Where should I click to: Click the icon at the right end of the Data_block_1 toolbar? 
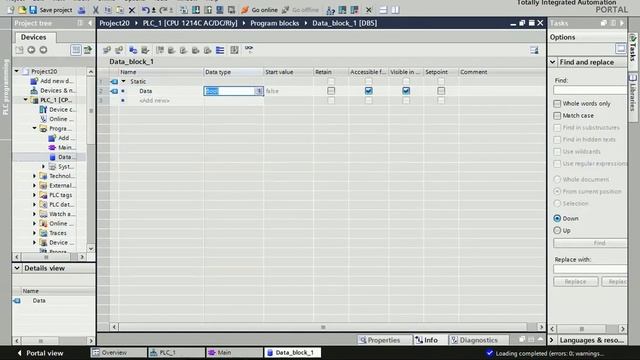coord(534,50)
